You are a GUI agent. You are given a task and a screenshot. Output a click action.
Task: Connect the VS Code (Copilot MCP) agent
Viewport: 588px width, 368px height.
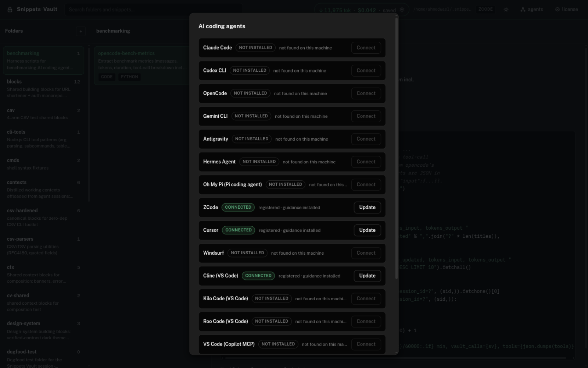point(366,344)
